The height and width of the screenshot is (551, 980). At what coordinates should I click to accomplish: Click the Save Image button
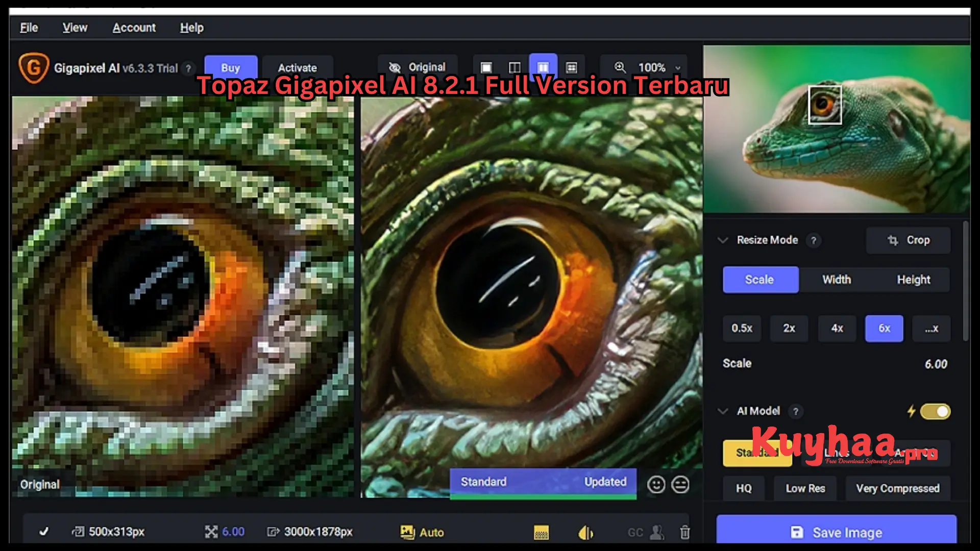[x=837, y=531]
